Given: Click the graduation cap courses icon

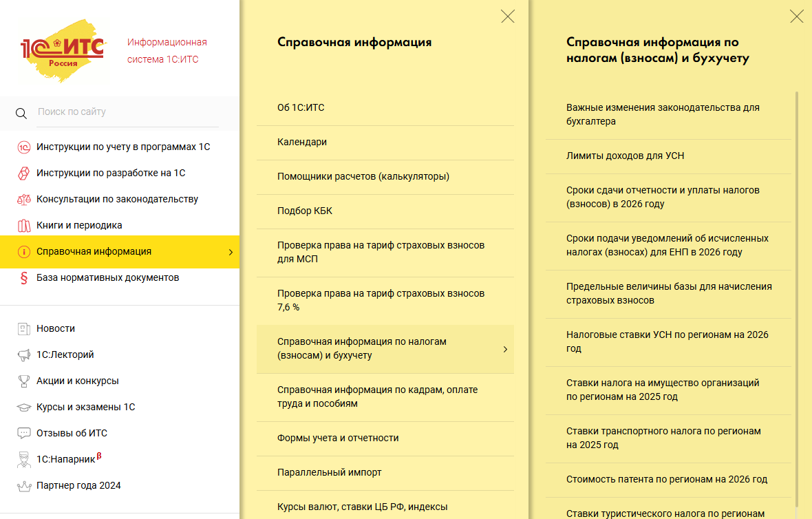Looking at the screenshot, I should click(24, 407).
